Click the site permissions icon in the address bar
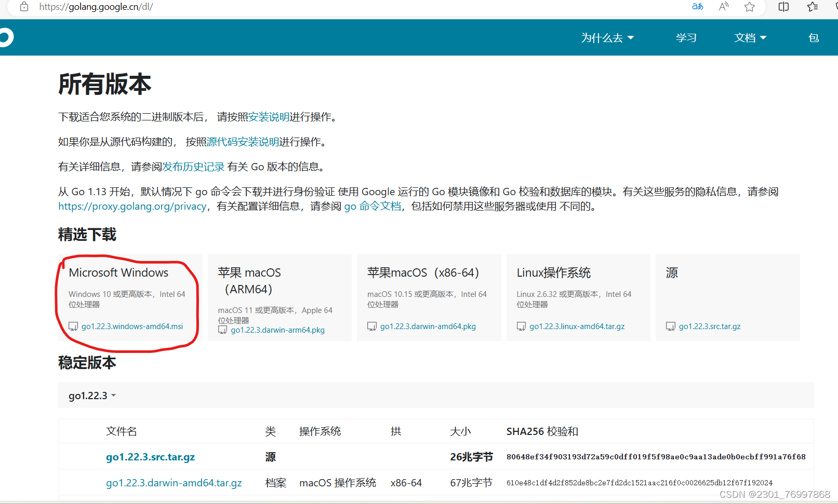This screenshot has height=504, width=838. [x=23, y=7]
